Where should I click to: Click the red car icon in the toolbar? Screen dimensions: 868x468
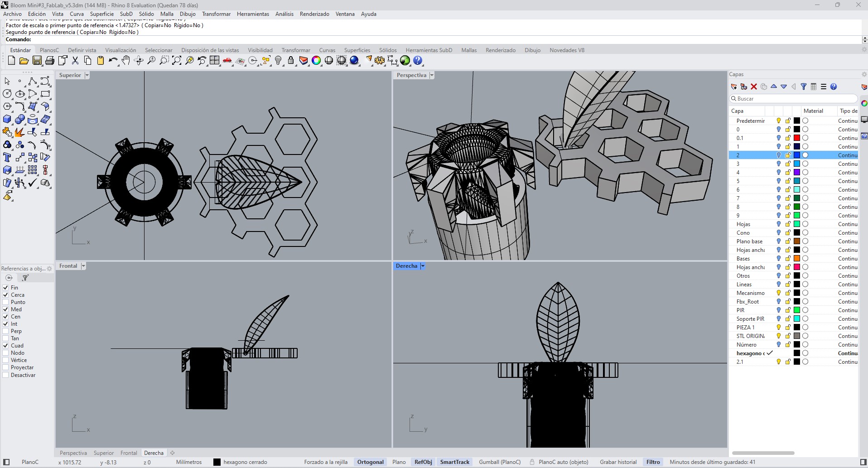tap(227, 60)
